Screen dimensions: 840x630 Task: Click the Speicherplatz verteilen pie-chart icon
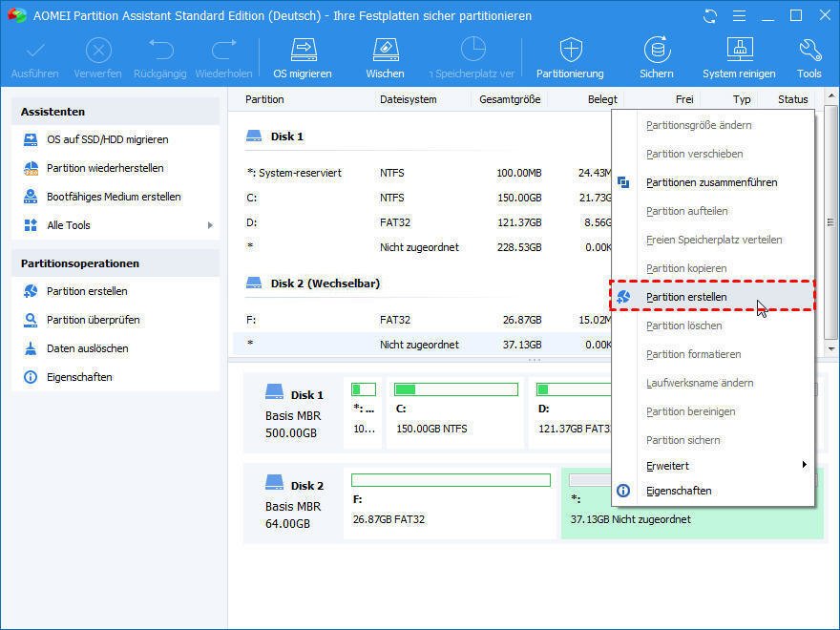pos(473,51)
